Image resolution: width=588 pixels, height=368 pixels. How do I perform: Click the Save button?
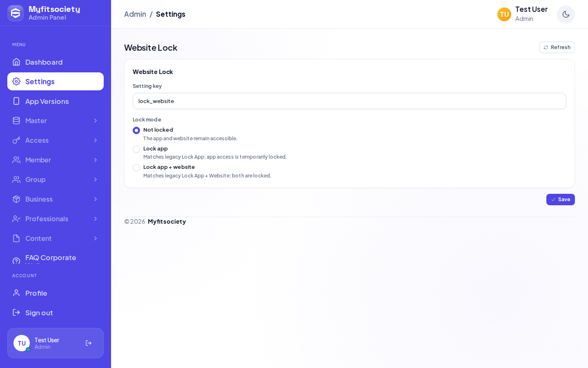[561, 200]
